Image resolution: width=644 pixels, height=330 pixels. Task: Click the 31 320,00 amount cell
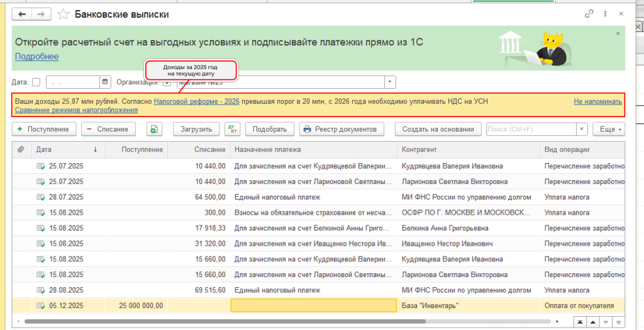[x=199, y=244]
